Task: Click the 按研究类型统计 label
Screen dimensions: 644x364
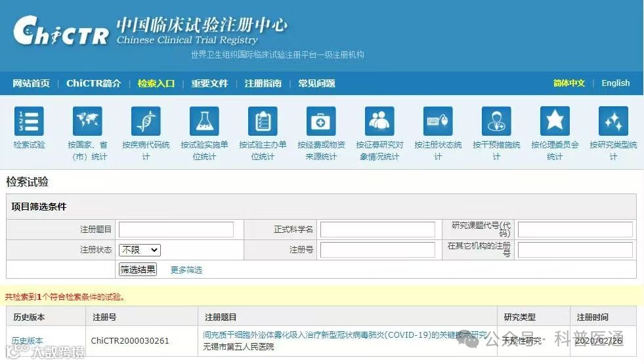Action: (613, 151)
